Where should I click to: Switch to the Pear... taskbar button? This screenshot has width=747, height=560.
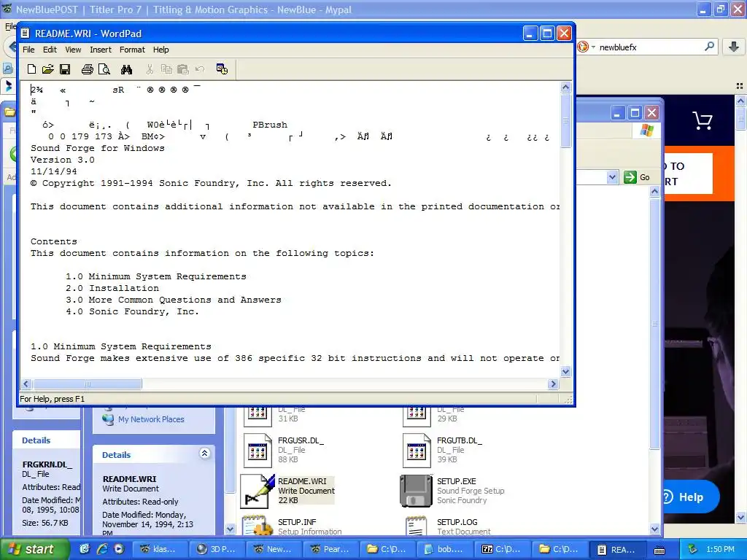(330, 549)
